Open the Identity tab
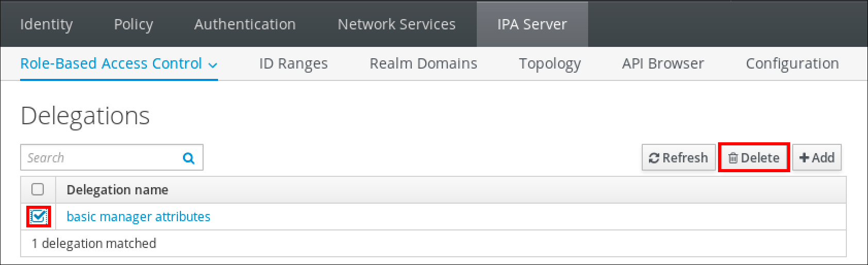 [46, 24]
